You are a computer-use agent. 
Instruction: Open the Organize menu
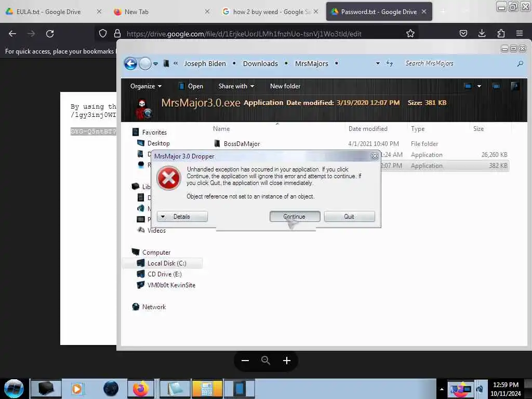click(146, 86)
